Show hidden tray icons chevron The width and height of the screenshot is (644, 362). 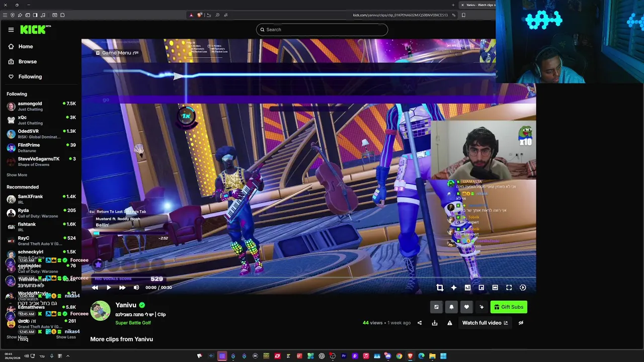pyautogui.click(x=67, y=356)
